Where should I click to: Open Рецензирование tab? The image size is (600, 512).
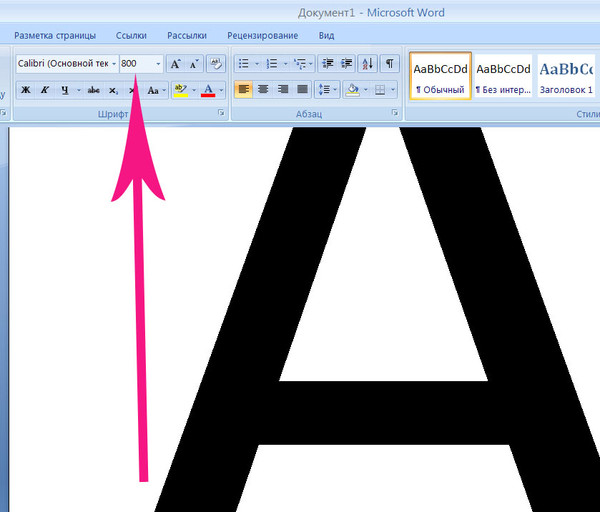[x=262, y=36]
